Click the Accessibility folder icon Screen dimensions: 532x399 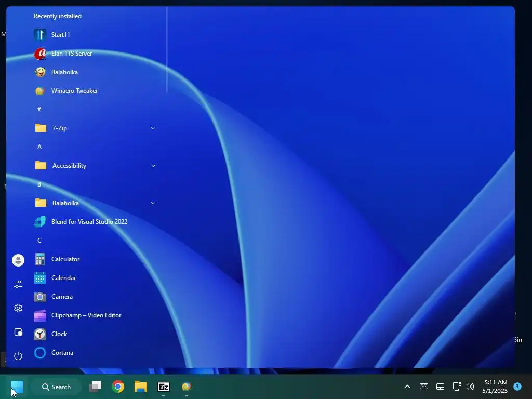41,165
